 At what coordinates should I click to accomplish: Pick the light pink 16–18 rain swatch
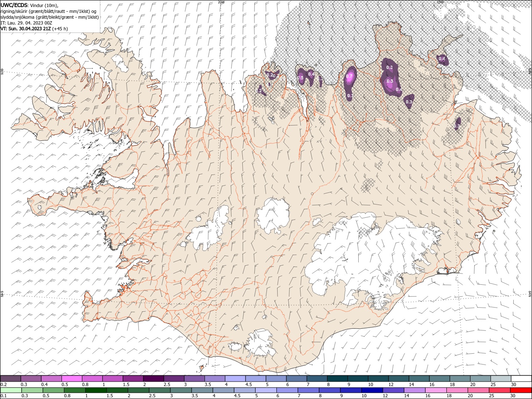click(436, 390)
